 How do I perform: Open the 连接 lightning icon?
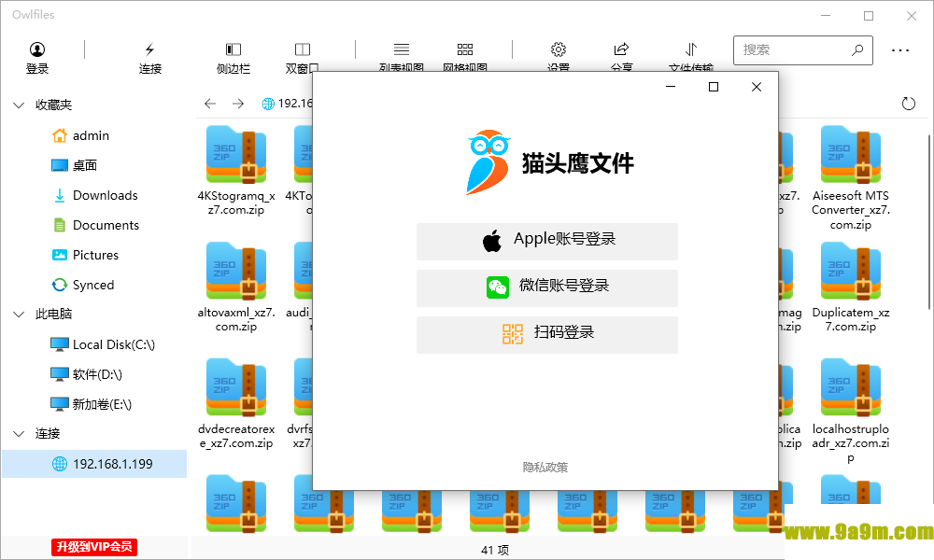point(149,49)
